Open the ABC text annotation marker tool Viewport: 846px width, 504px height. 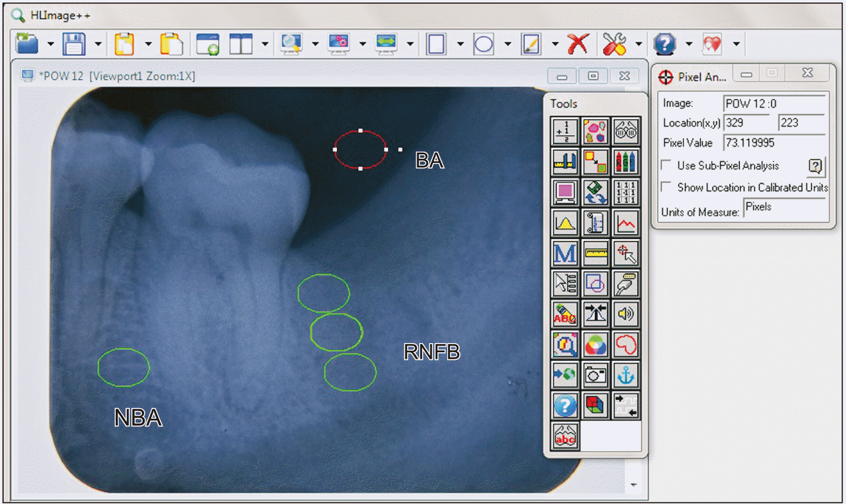coord(565,314)
